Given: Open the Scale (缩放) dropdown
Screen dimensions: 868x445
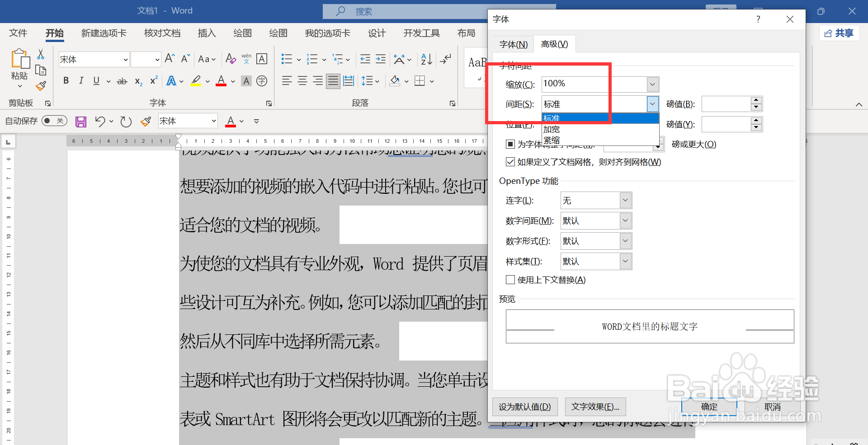Looking at the screenshot, I should [652, 84].
